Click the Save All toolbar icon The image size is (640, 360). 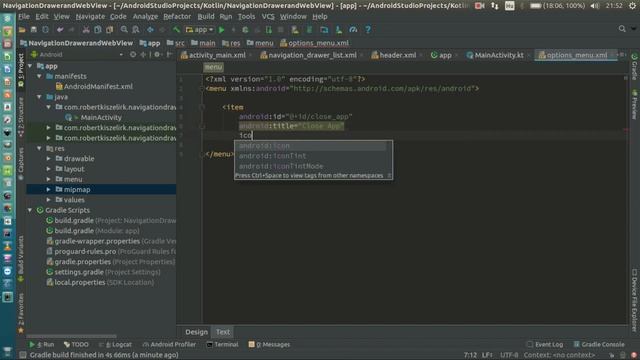(33, 30)
